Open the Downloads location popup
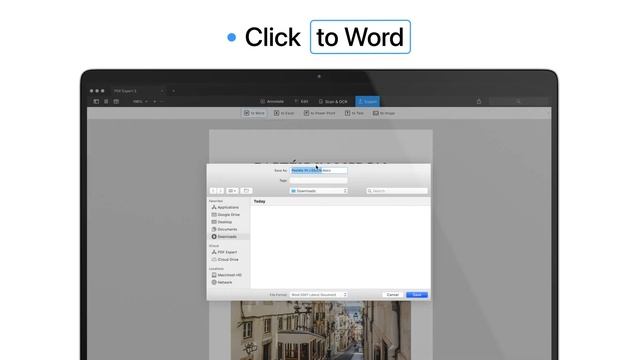 318,191
